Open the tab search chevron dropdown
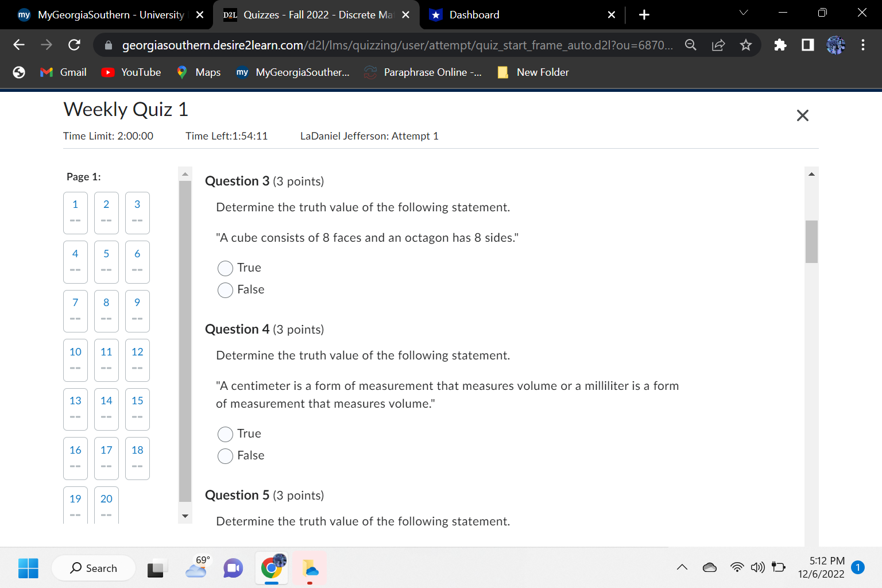 click(743, 13)
